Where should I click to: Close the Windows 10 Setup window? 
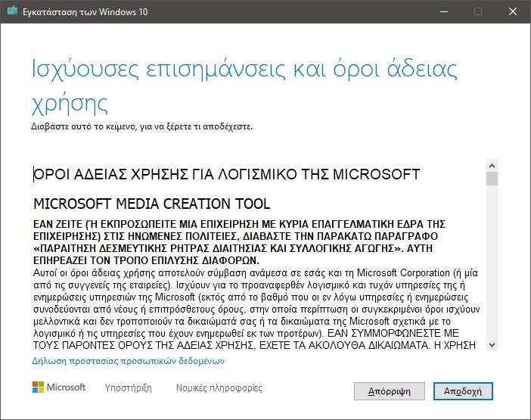tap(512, 11)
